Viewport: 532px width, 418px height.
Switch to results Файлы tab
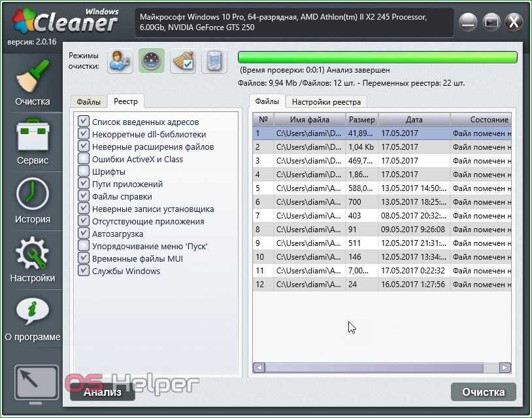click(267, 101)
